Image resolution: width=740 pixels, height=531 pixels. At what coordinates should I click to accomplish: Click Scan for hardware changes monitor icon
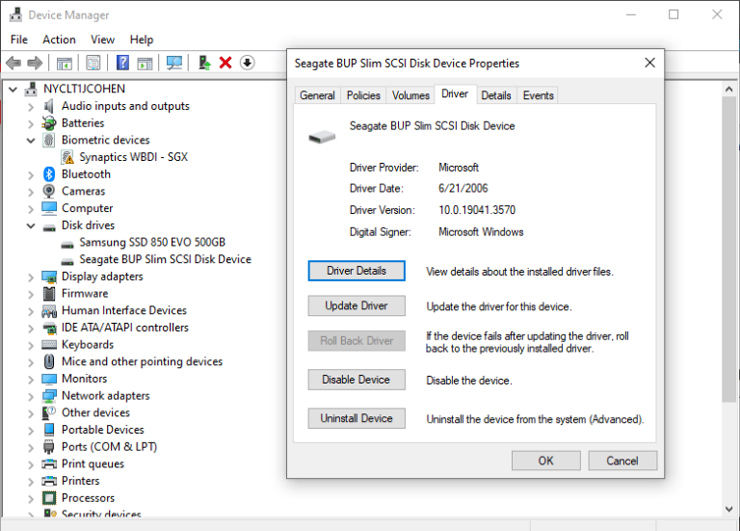(174, 63)
